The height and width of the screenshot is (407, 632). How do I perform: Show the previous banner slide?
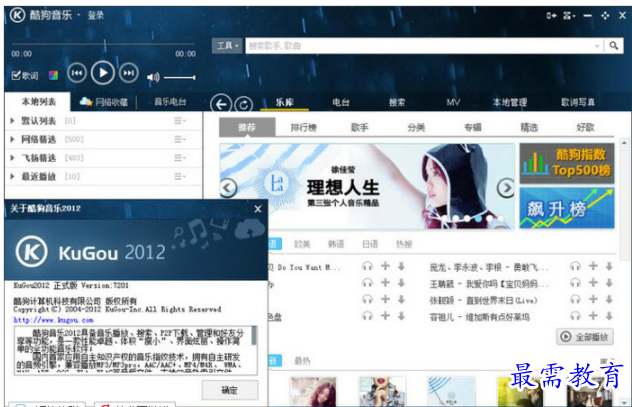tap(228, 188)
